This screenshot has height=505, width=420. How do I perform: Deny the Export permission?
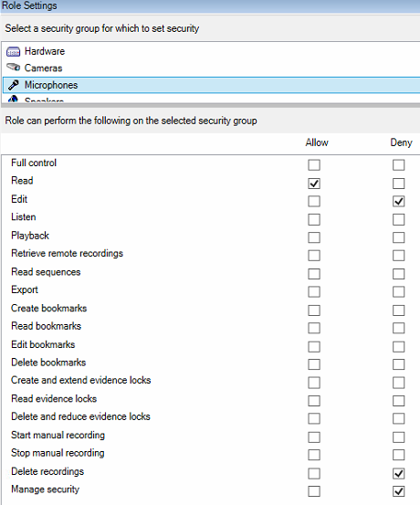point(398,292)
